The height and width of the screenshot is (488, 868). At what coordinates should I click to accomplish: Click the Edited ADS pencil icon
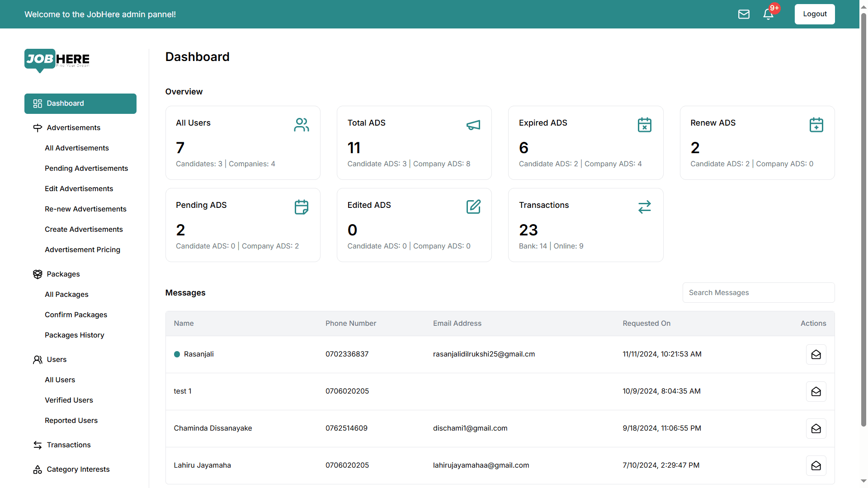473,207
